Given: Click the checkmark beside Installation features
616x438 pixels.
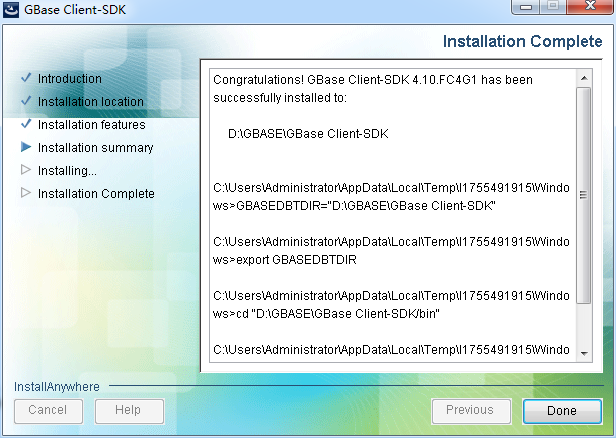Looking at the screenshot, I should [25, 124].
